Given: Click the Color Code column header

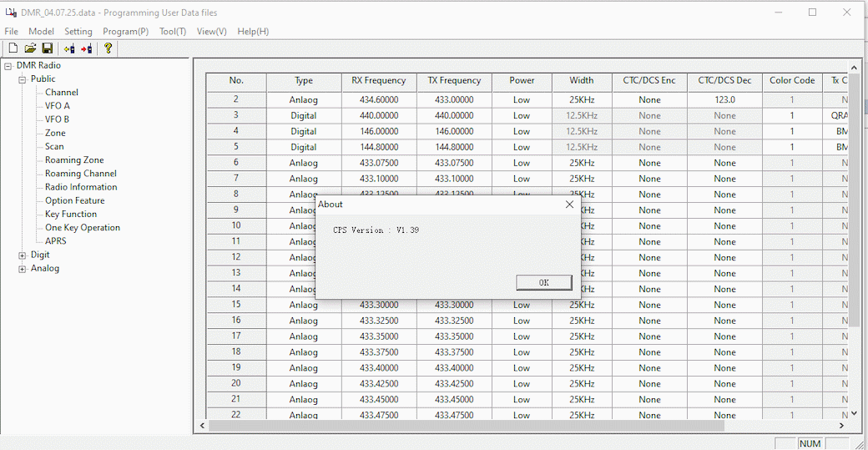Looking at the screenshot, I should pyautogui.click(x=792, y=82).
